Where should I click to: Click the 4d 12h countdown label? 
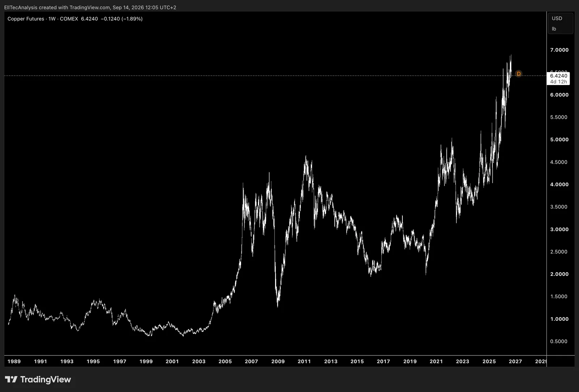558,82
